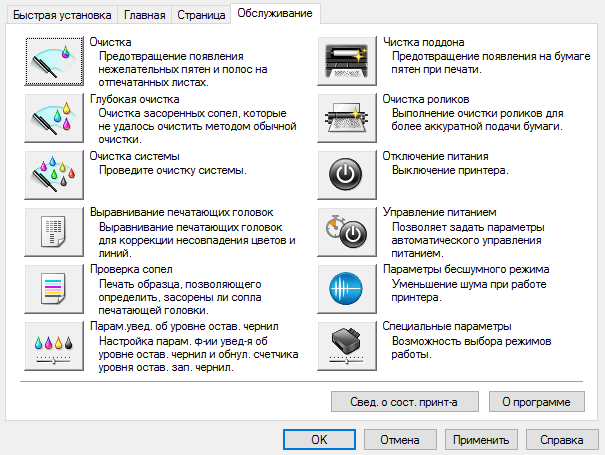Screen dimensions: 605x455
Task: Open Параметры бесшумного режима quiet mode icon
Action: pos(347,289)
